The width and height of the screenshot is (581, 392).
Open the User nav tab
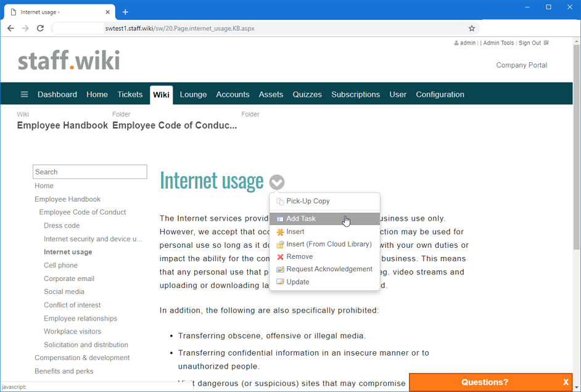pyautogui.click(x=398, y=94)
